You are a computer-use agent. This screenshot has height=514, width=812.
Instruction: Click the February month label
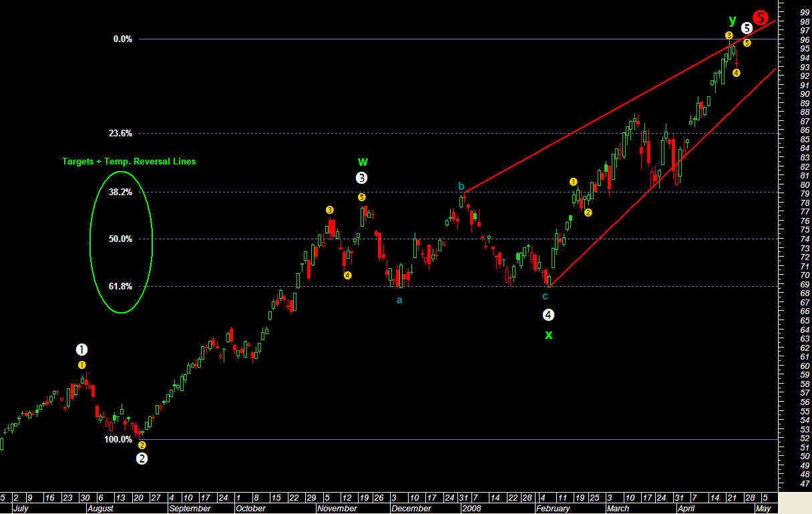[x=554, y=509]
